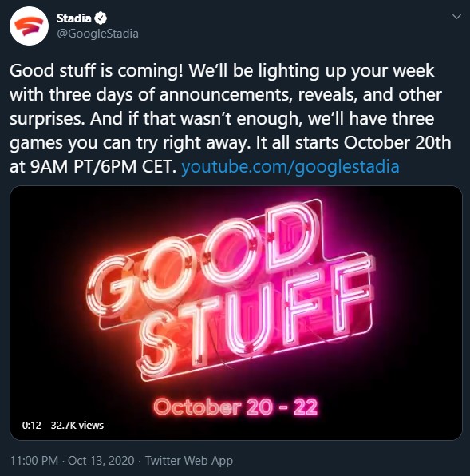
Task: Open the Stadia profile avatar
Action: pyautogui.click(x=29, y=26)
